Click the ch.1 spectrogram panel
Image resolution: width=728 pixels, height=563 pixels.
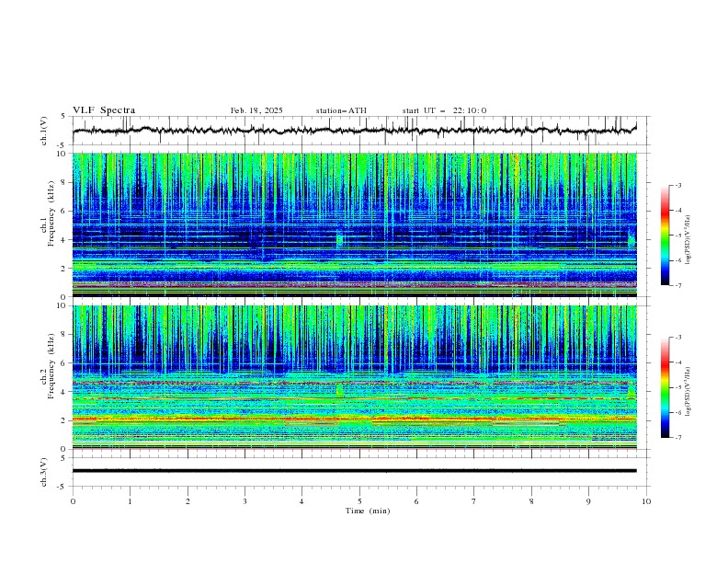[355, 224]
